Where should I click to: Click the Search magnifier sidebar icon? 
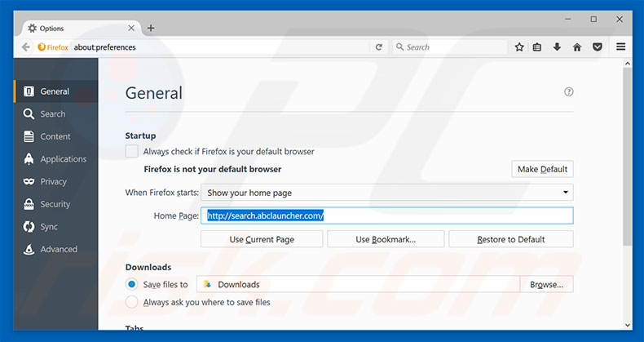point(29,113)
